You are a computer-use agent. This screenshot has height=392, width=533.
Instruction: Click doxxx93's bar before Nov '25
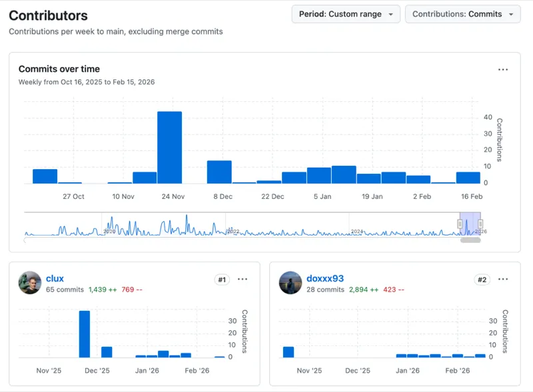[288, 352]
